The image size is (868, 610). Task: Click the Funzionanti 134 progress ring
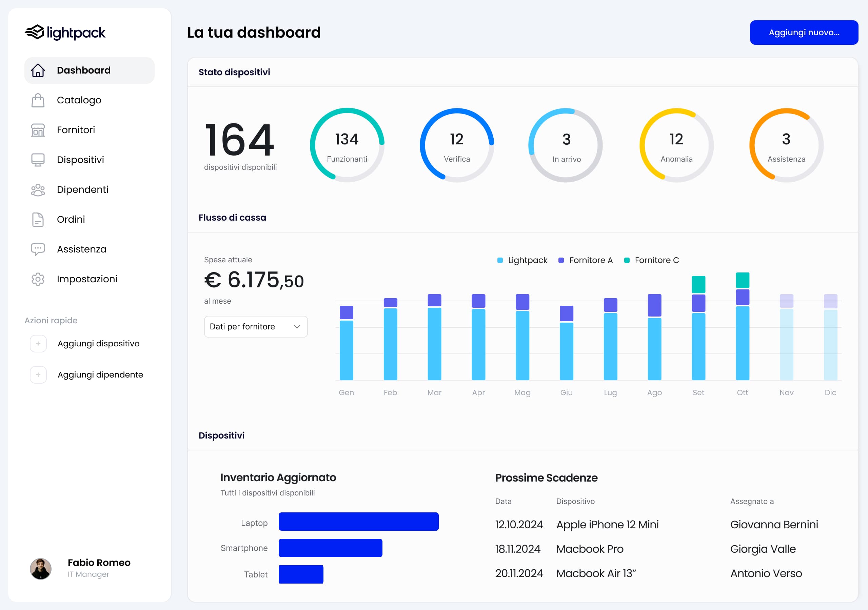tap(347, 145)
